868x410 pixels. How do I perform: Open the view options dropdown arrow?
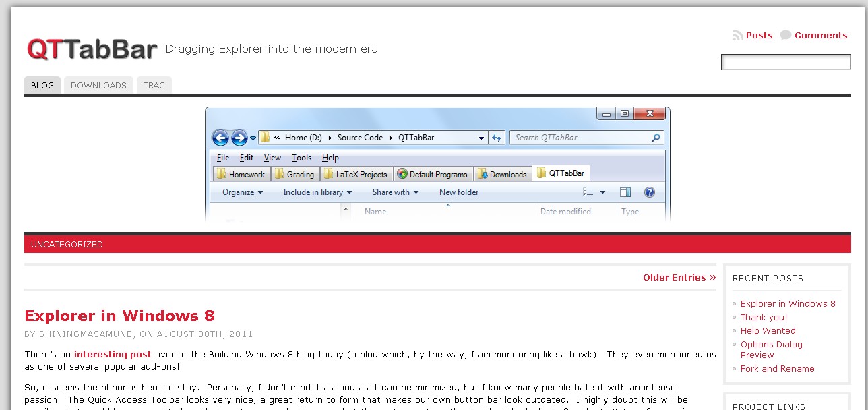(602, 192)
